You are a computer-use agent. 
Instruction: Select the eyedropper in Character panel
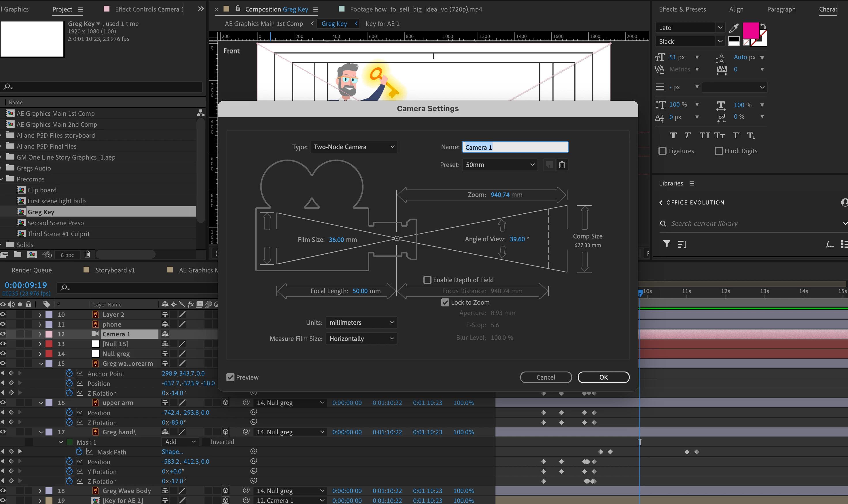pyautogui.click(x=734, y=28)
